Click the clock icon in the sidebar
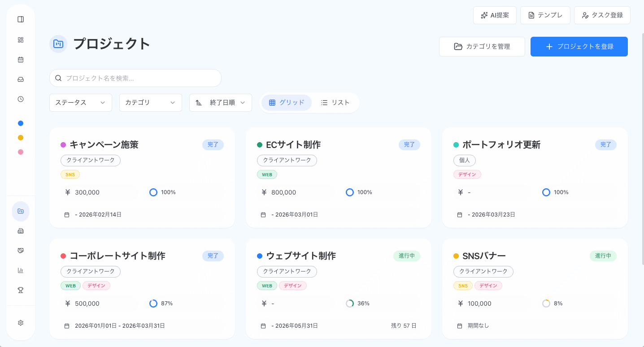The height and width of the screenshot is (347, 644). [x=20, y=99]
